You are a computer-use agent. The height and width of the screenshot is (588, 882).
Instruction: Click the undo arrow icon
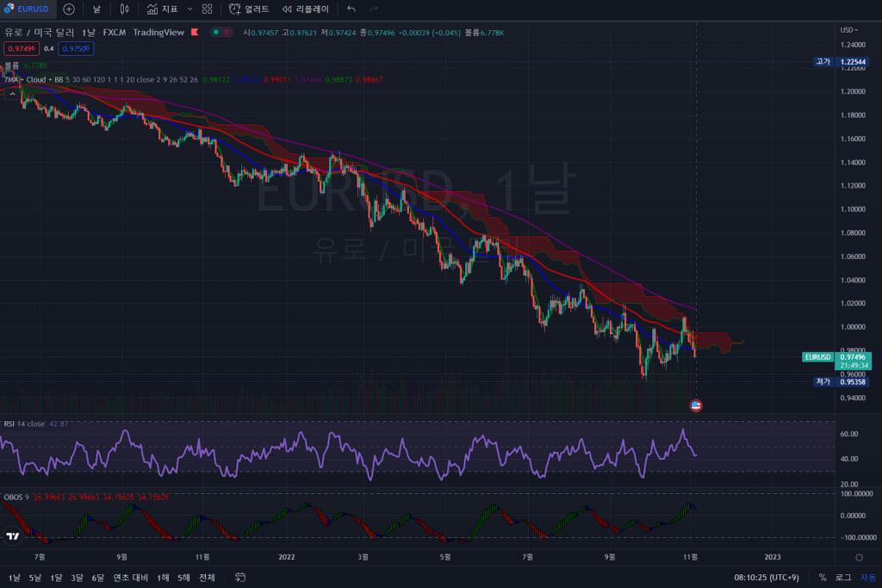[351, 9]
